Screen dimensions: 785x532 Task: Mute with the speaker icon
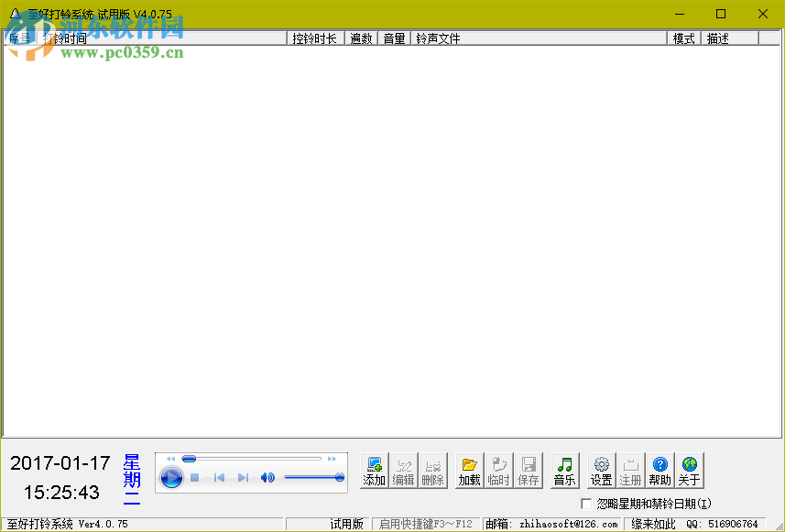[267, 478]
